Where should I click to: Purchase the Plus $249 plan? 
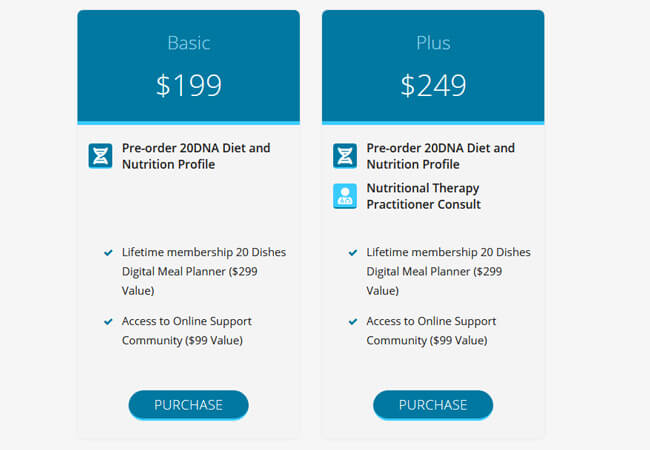coord(433,405)
